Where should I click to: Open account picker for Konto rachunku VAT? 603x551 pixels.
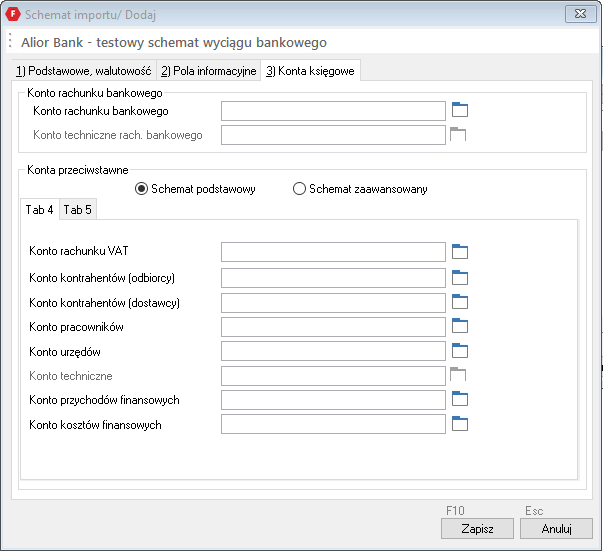460,251
